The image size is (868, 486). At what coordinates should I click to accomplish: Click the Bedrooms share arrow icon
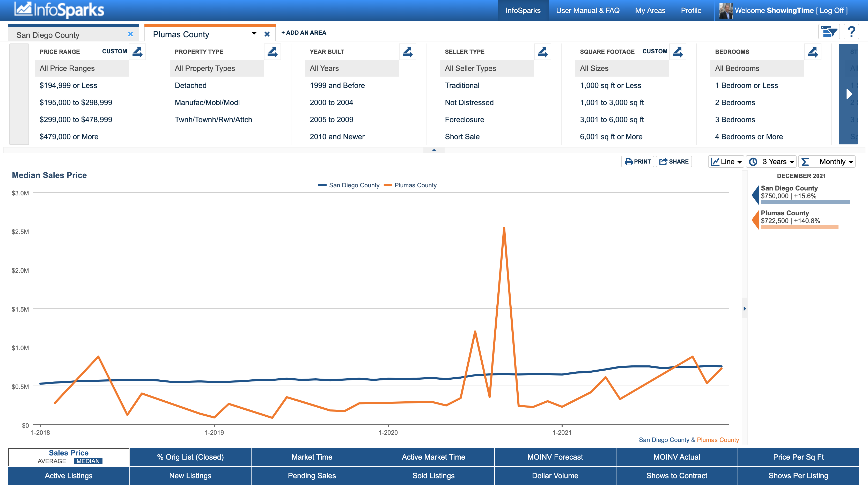coord(813,51)
